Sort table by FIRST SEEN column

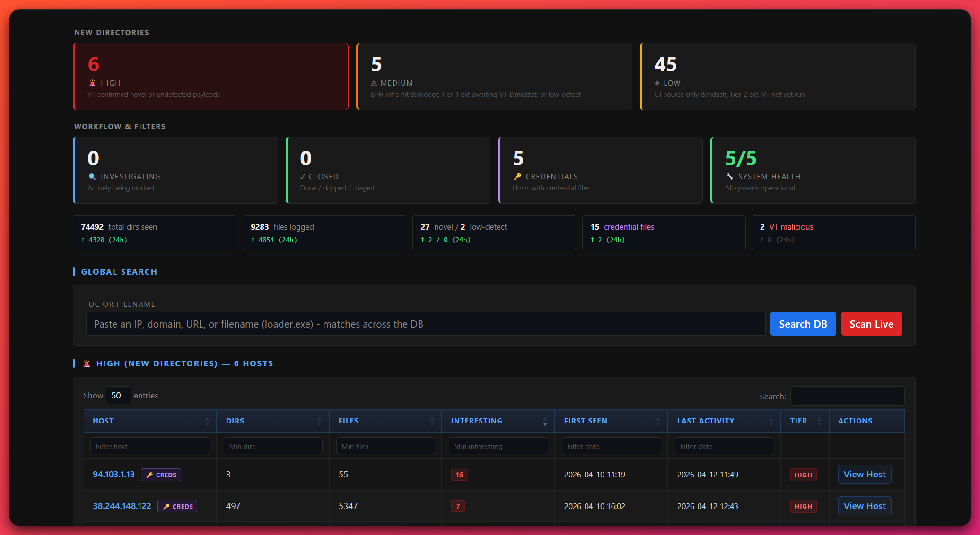[612, 421]
